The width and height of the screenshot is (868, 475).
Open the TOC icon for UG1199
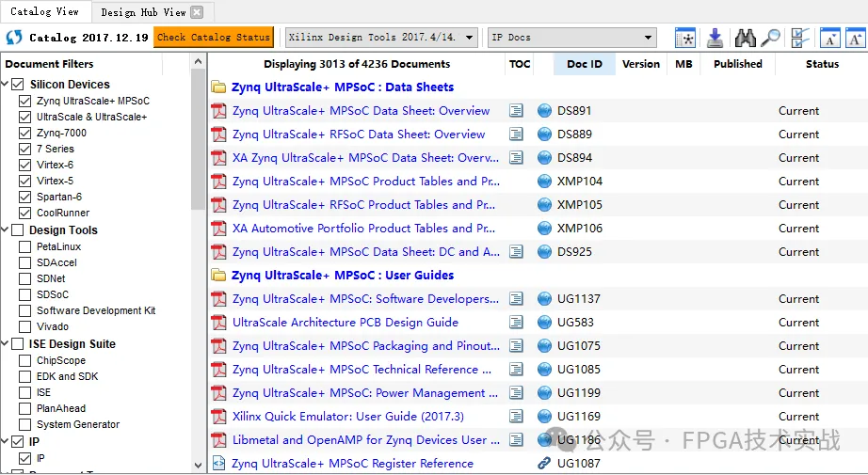[x=516, y=392]
